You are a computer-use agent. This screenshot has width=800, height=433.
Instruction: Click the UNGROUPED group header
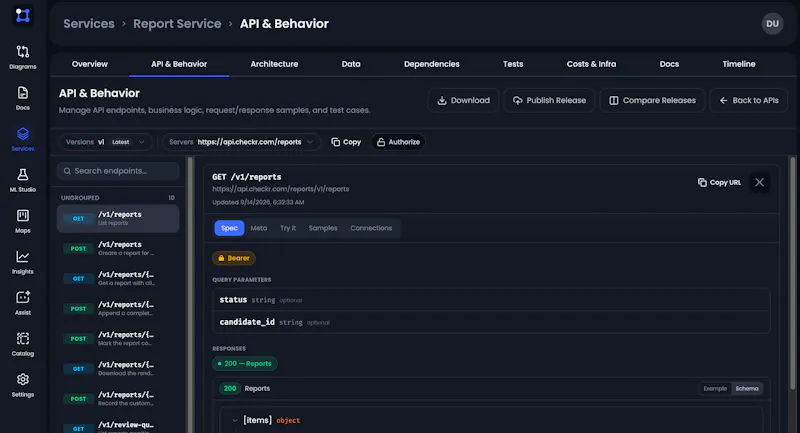point(118,197)
